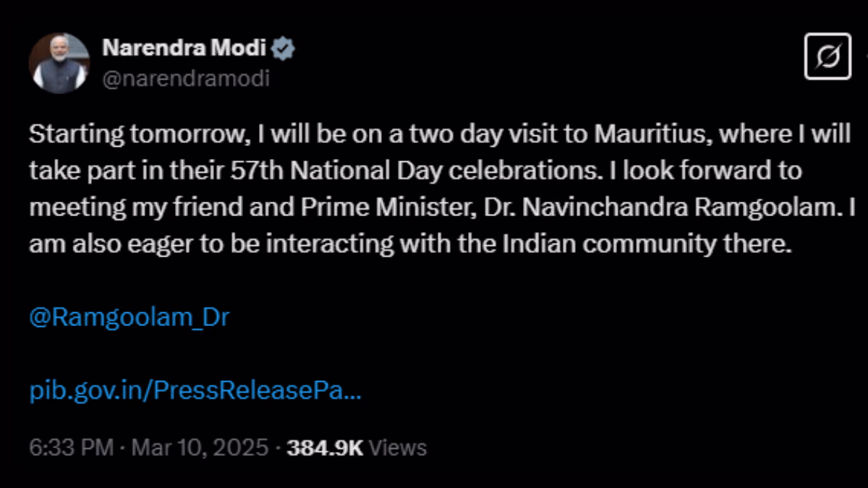The width and height of the screenshot is (868, 488).
Task: Click the 6:33 PM timestamp
Action: tap(71, 448)
